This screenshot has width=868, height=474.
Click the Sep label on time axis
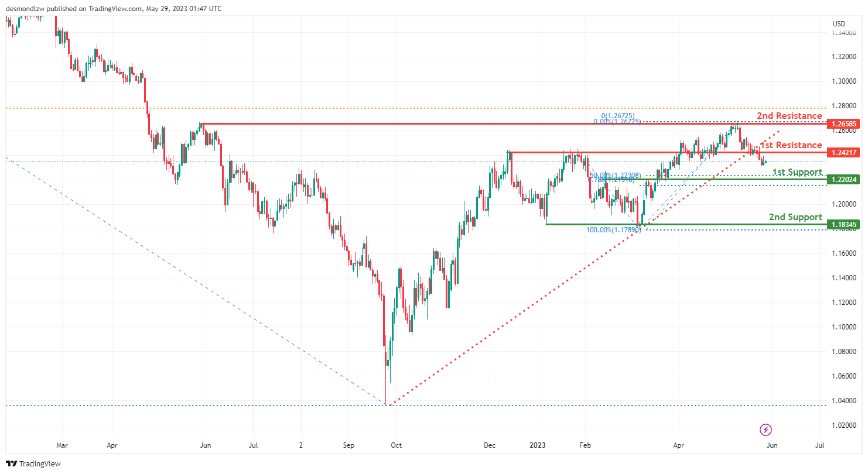[x=348, y=445]
